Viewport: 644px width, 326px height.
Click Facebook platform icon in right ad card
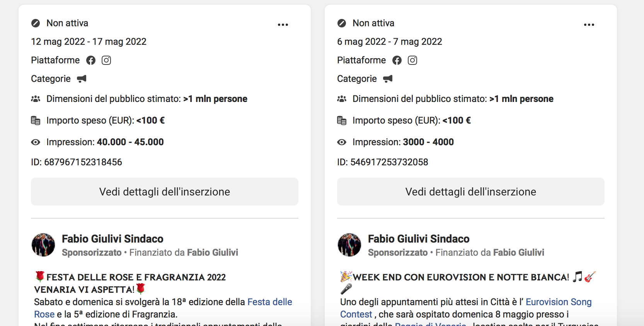tap(397, 60)
